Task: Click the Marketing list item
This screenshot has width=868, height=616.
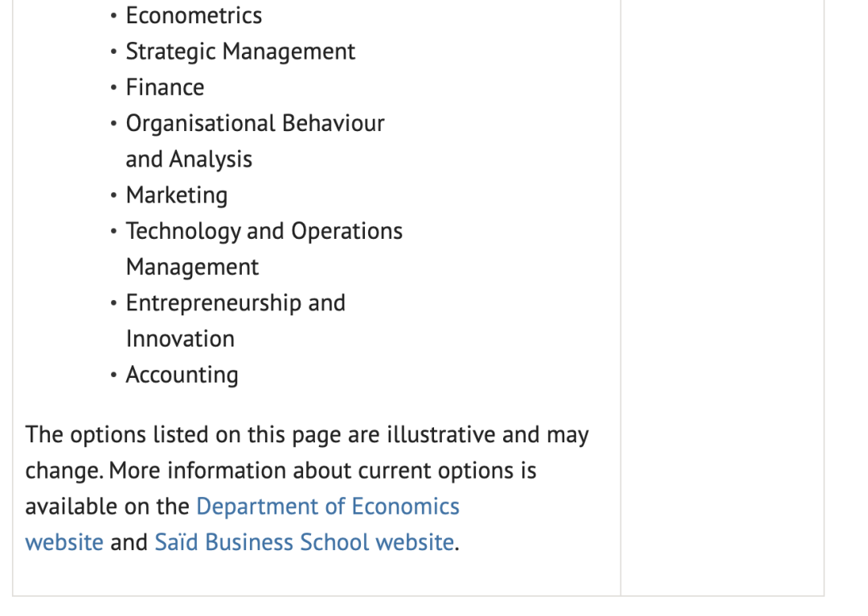Action: pos(176,195)
